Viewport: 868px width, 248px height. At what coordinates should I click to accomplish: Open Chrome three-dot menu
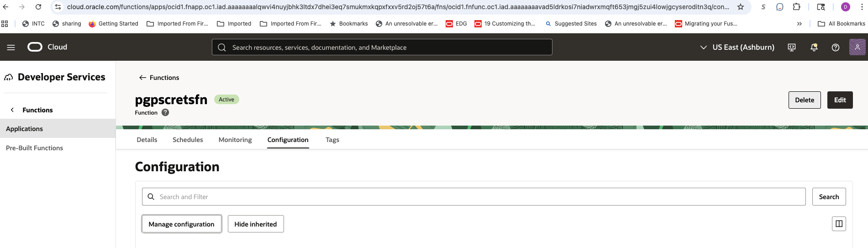[862, 7]
